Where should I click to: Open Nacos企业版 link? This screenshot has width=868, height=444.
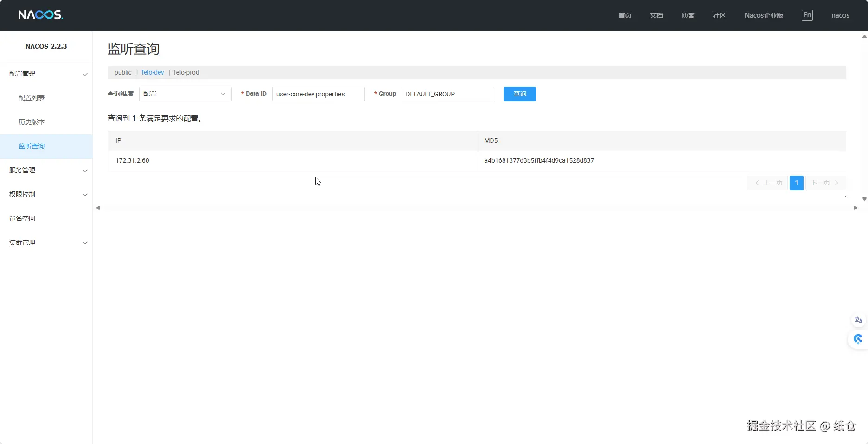[764, 15]
